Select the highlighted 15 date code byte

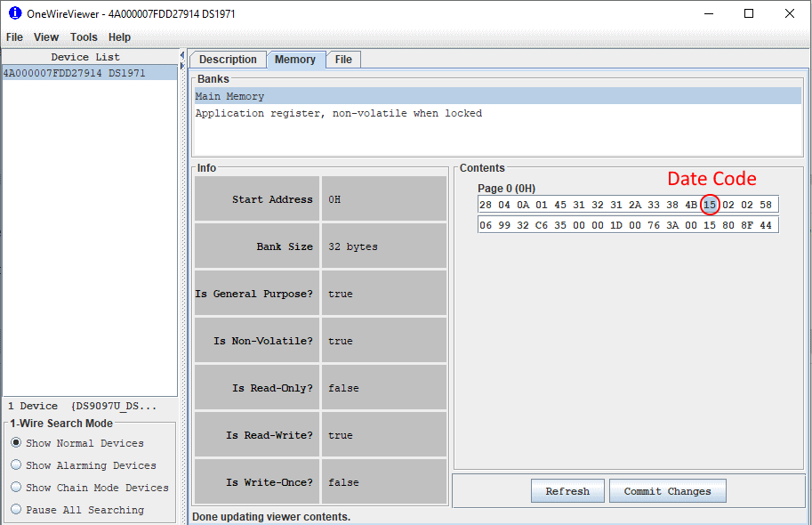[x=710, y=204]
